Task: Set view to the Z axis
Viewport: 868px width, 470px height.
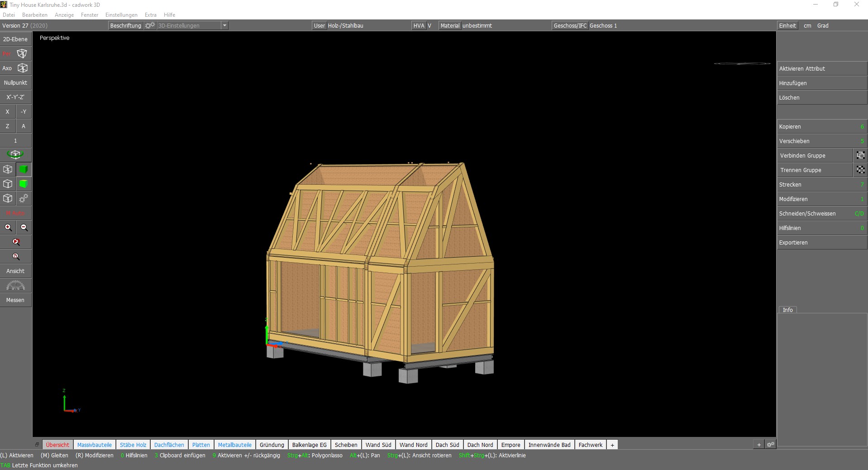Action: (8, 126)
